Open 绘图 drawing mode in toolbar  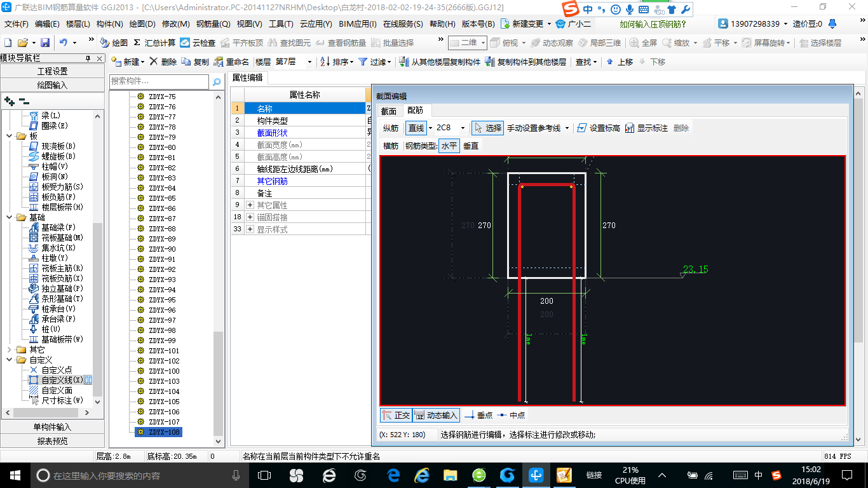114,43
